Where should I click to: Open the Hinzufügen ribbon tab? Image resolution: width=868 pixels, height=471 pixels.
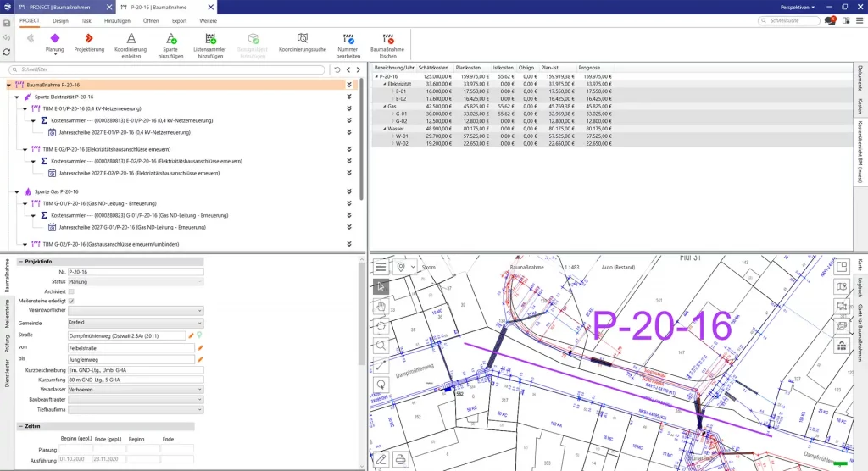pos(117,19)
